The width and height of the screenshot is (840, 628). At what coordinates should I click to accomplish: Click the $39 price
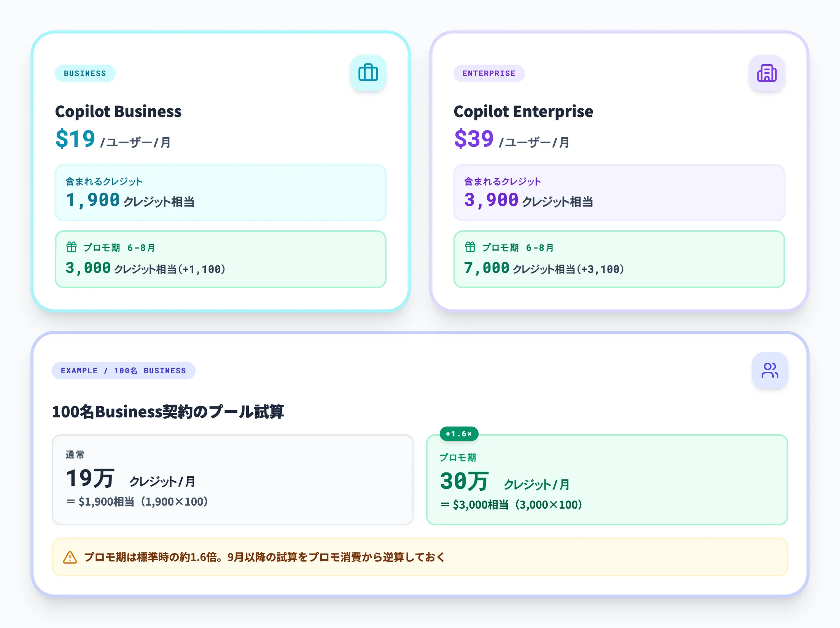click(474, 138)
